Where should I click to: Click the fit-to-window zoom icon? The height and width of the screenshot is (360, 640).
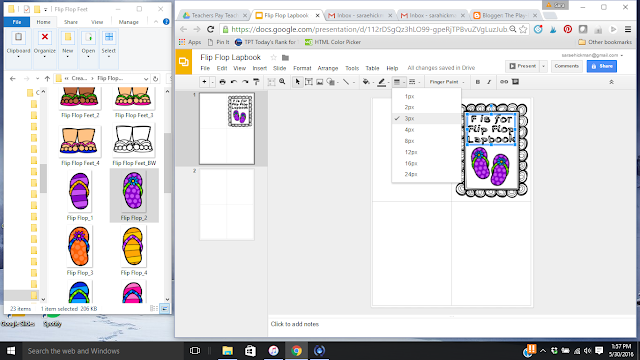pyautogui.click(x=271, y=82)
